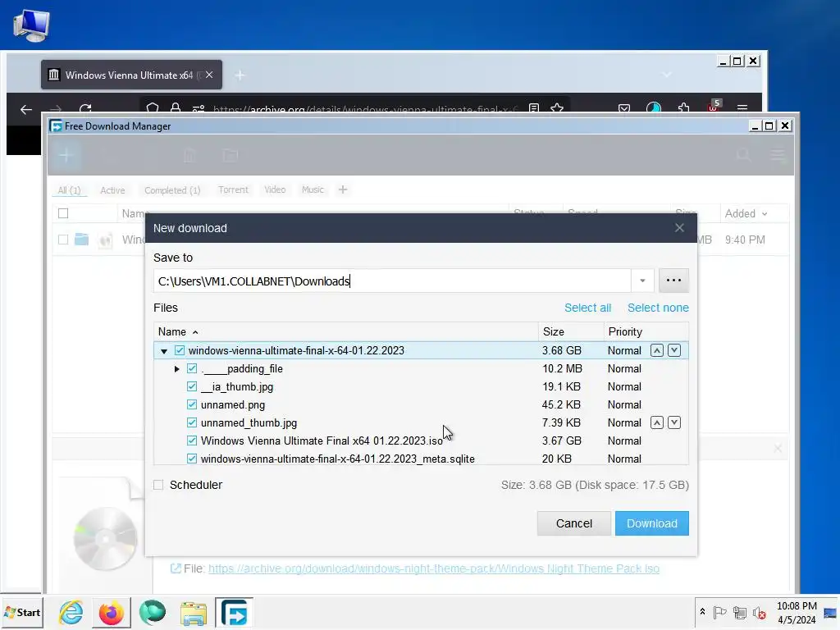The width and height of the screenshot is (840, 630).
Task: Open Windows Explorer from taskbar
Action: (x=193, y=613)
